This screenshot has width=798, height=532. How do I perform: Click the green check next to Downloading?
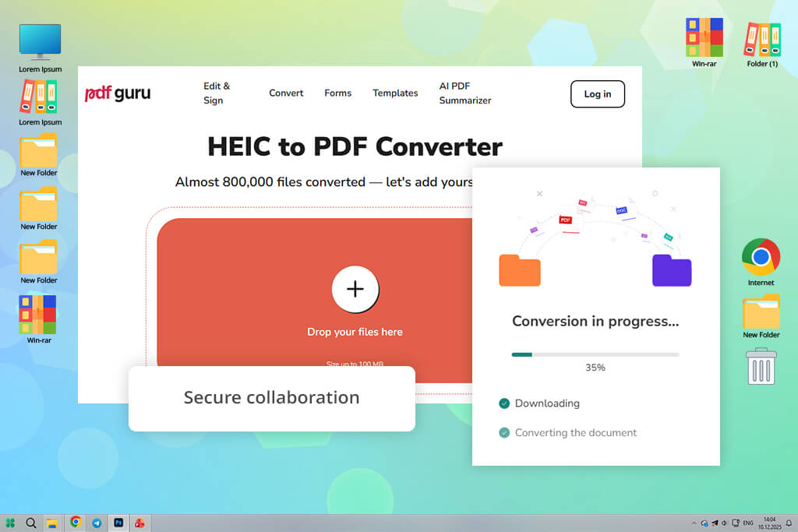pyautogui.click(x=504, y=403)
